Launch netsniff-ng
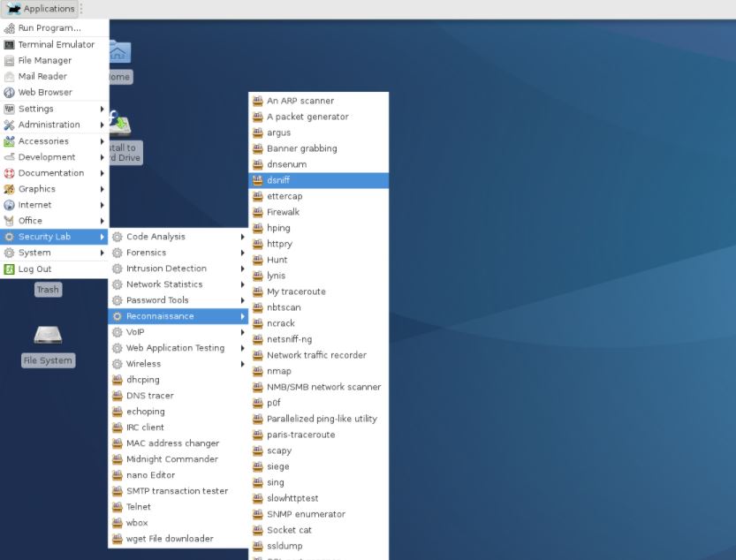Screen dimensions: 736x560 pyautogui.click(x=319, y=339)
